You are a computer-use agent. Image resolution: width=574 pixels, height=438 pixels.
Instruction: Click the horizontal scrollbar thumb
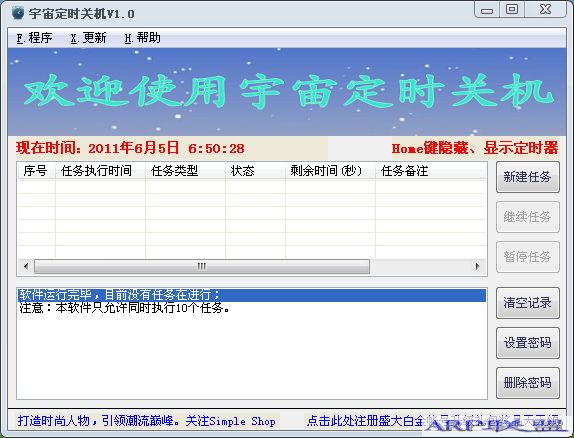click(202, 266)
